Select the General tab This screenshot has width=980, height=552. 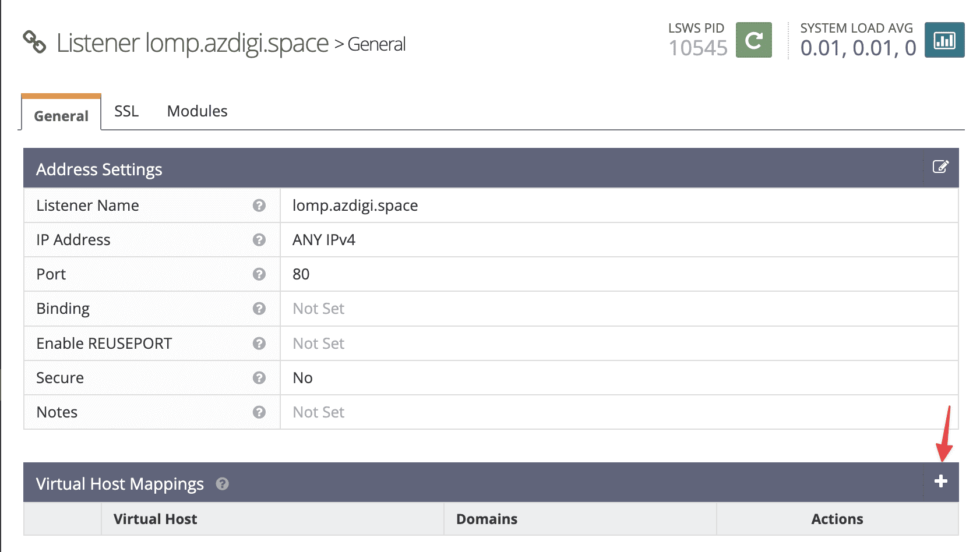[61, 115]
